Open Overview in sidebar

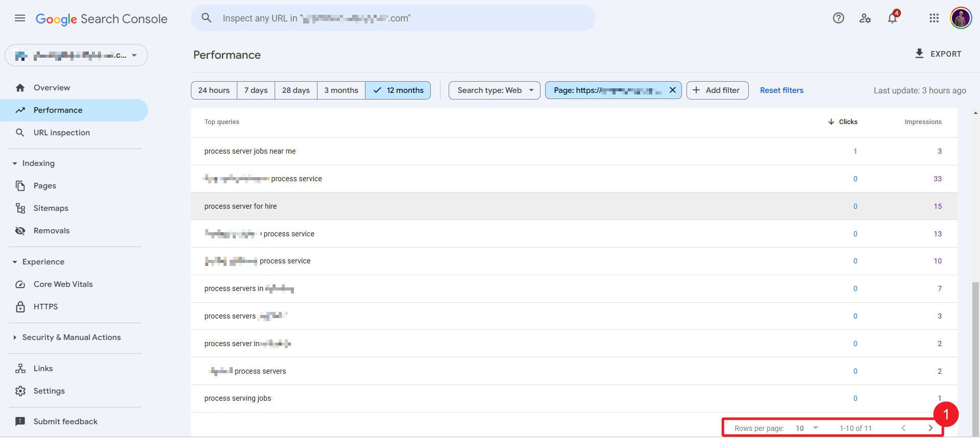pyautogui.click(x=74, y=88)
